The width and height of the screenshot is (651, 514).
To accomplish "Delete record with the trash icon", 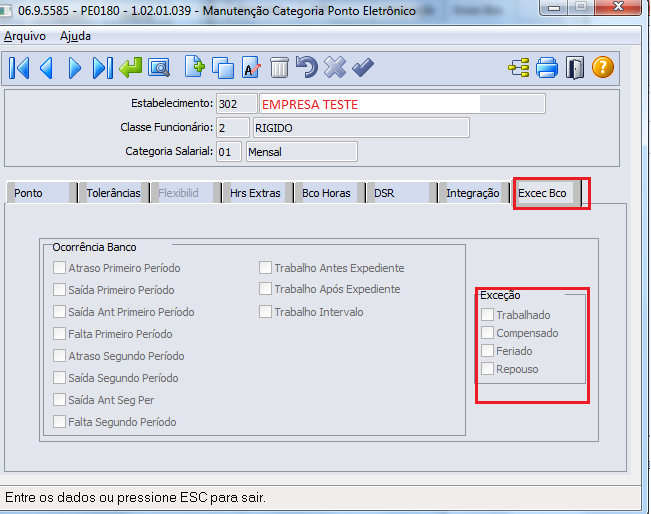I will pyautogui.click(x=279, y=68).
